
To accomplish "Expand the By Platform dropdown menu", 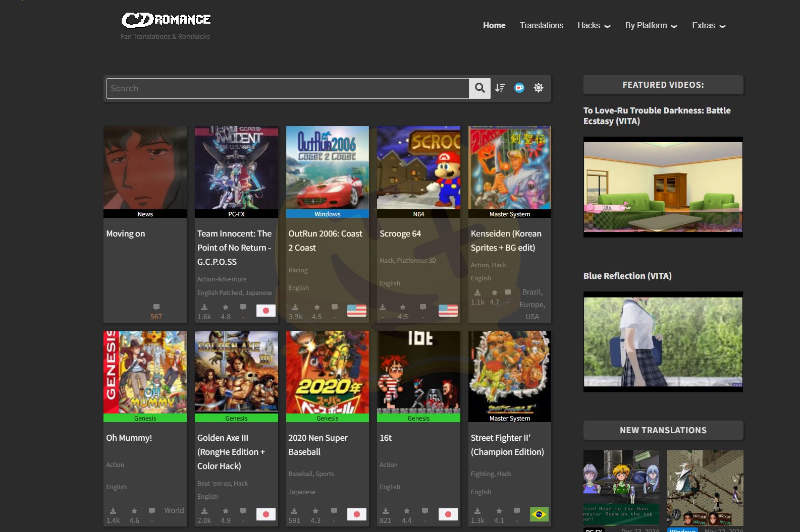I will click(x=651, y=25).
